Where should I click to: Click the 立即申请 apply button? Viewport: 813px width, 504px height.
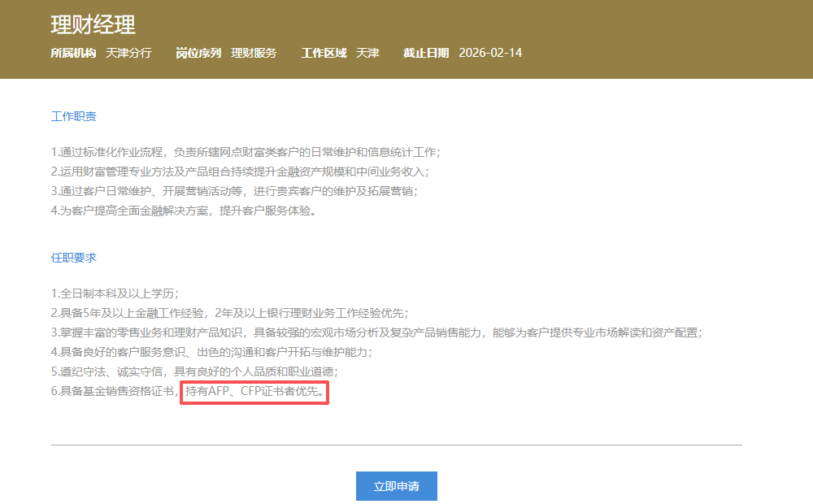click(x=397, y=486)
